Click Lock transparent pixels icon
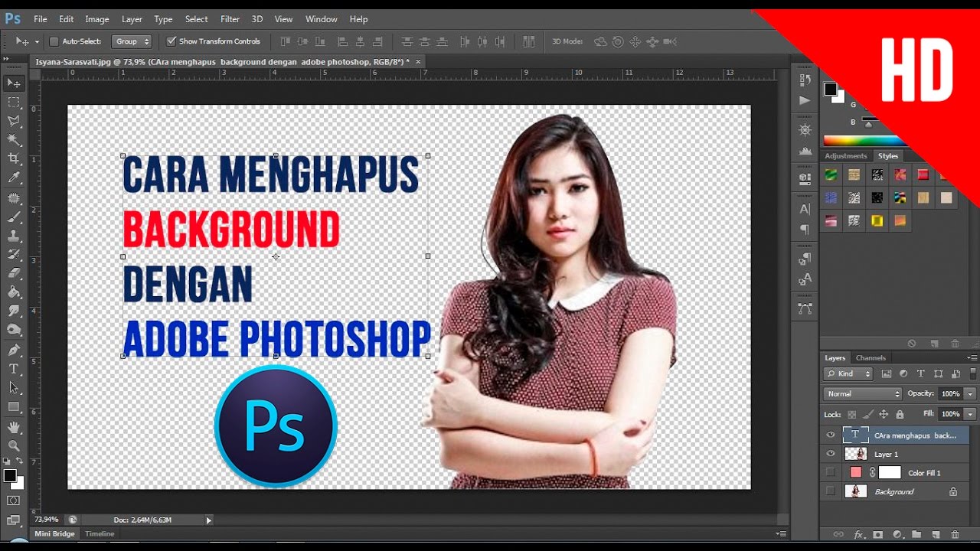The height and width of the screenshot is (551, 980). point(852,414)
